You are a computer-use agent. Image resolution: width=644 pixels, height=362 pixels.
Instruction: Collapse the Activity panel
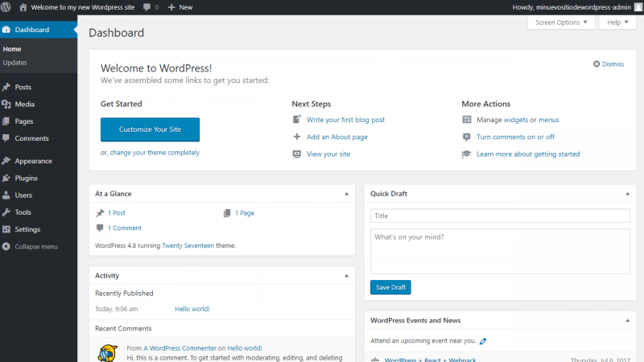click(x=347, y=276)
